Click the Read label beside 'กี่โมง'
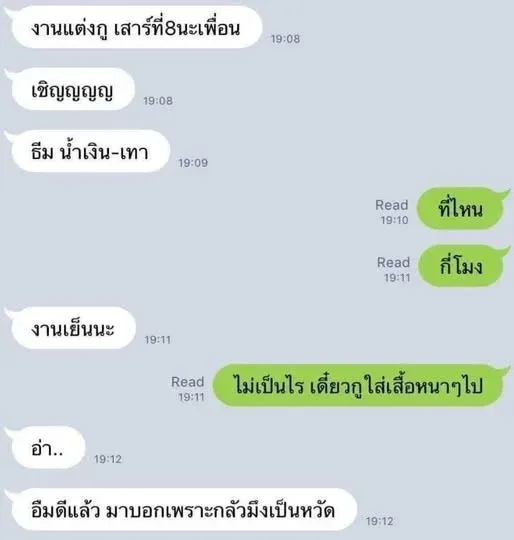 click(x=394, y=262)
